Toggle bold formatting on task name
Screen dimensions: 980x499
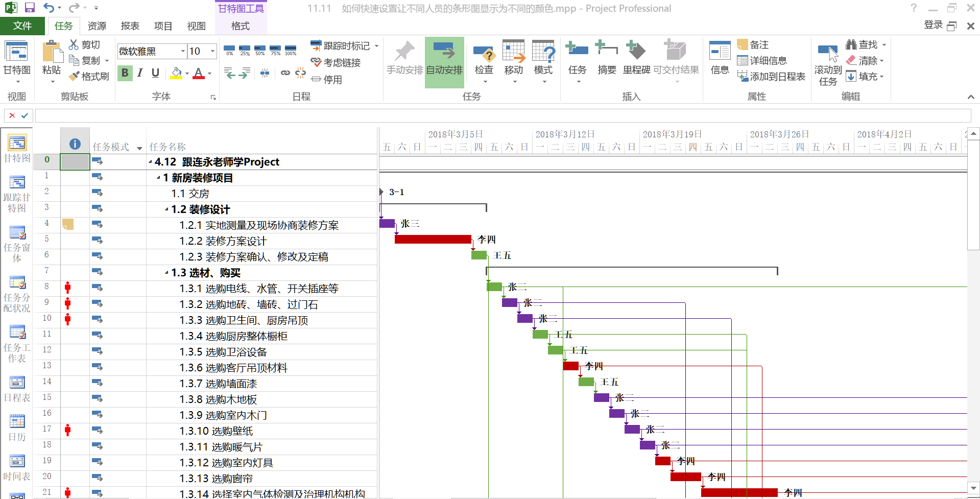click(x=124, y=73)
